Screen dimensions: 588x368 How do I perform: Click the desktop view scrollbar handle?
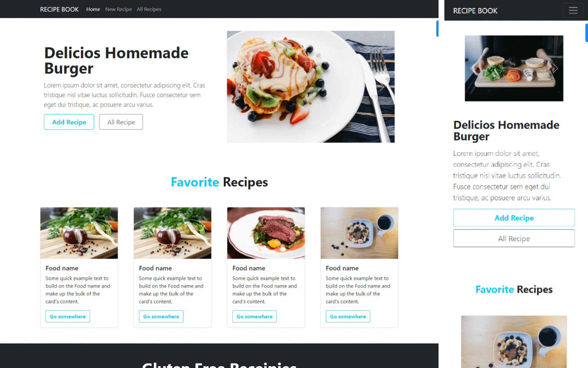click(x=437, y=29)
